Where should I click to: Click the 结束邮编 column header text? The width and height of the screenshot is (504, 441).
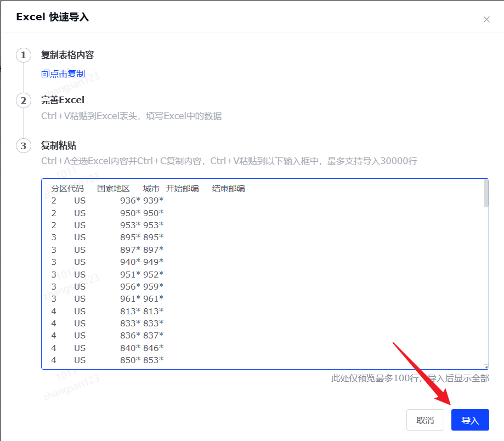click(228, 188)
